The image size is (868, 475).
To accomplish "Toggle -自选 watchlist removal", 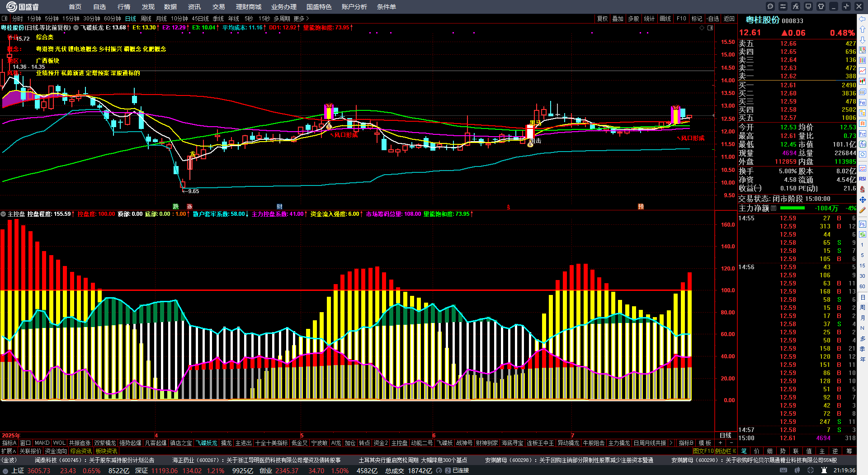I will [x=713, y=19].
